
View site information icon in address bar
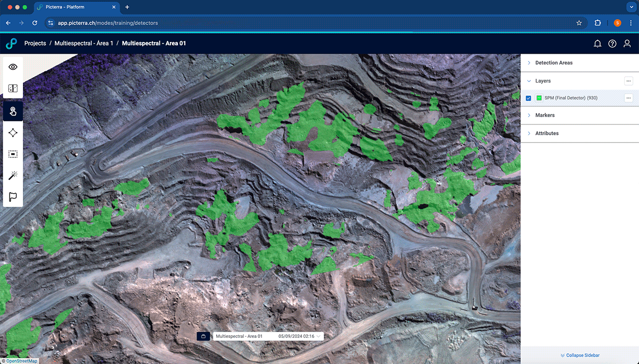[51, 23]
